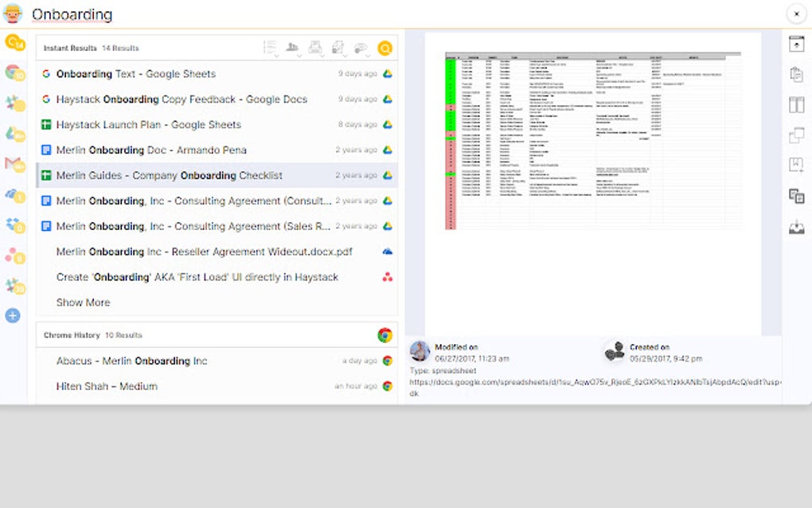This screenshot has width=812, height=508.
Task: Filter by the Asana source icon in sidebar
Action: [x=14, y=256]
